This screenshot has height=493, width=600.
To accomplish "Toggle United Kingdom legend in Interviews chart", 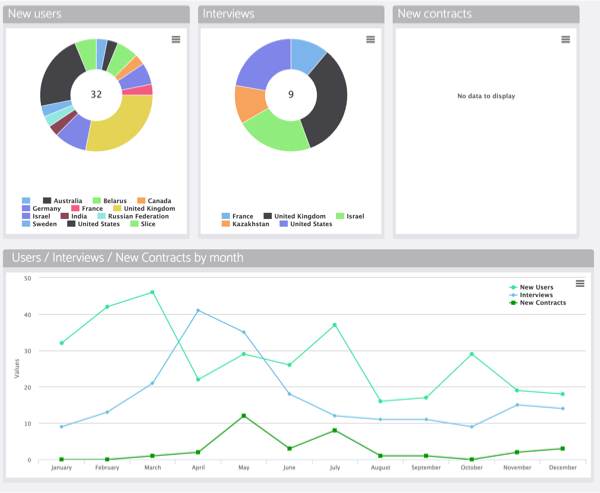I will pyautogui.click(x=295, y=216).
